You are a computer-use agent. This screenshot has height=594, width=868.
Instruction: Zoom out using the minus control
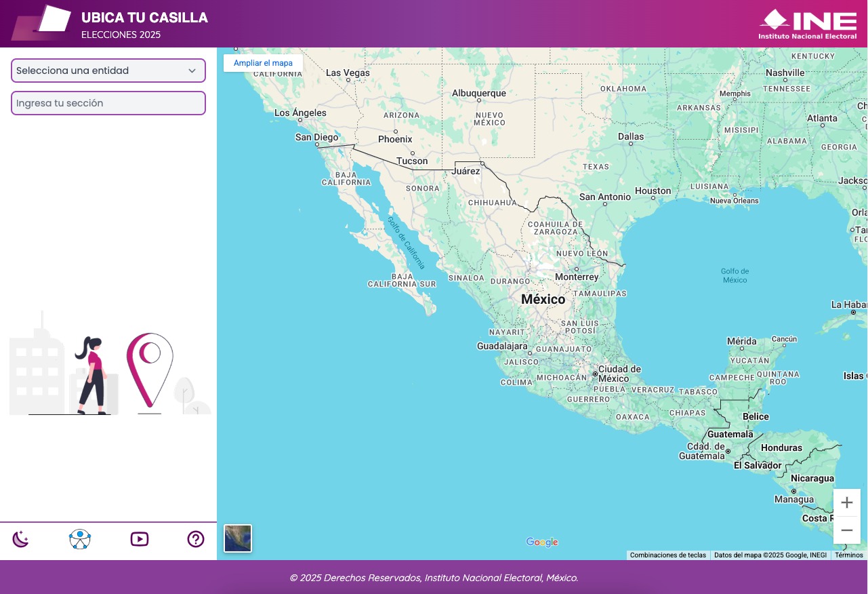(x=846, y=530)
